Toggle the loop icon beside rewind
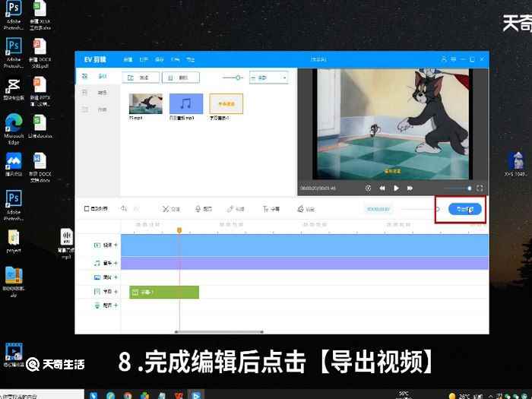The image size is (532, 399). (368, 188)
